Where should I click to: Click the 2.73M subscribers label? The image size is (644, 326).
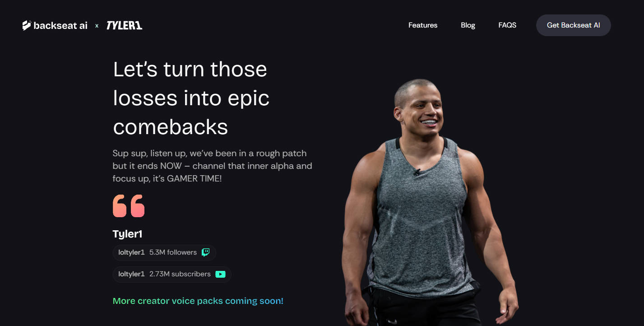[x=180, y=274]
